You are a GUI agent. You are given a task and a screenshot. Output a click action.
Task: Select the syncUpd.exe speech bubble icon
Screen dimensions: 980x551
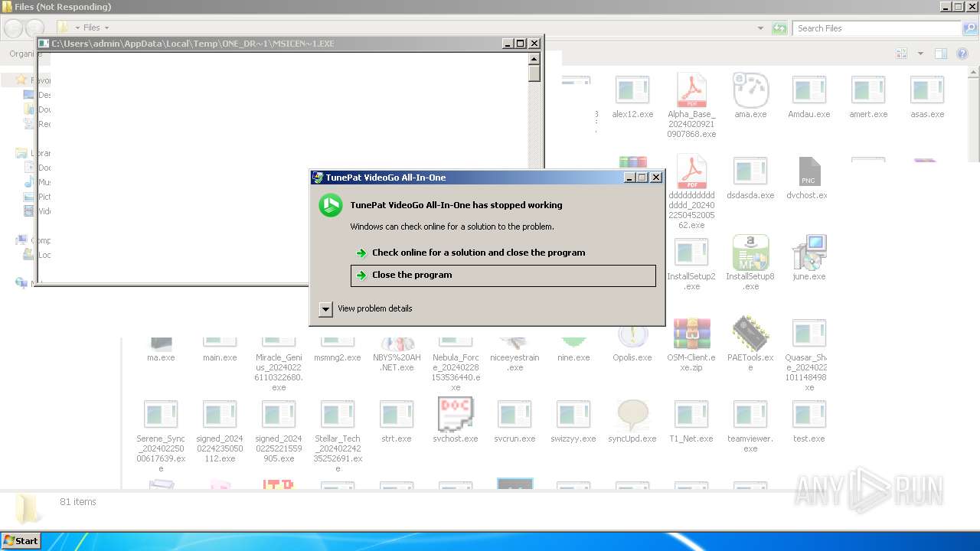click(632, 415)
